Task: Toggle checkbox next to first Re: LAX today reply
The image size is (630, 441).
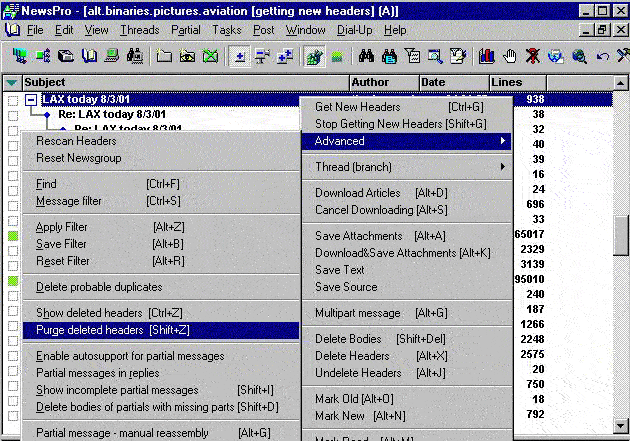Action: 12,116
